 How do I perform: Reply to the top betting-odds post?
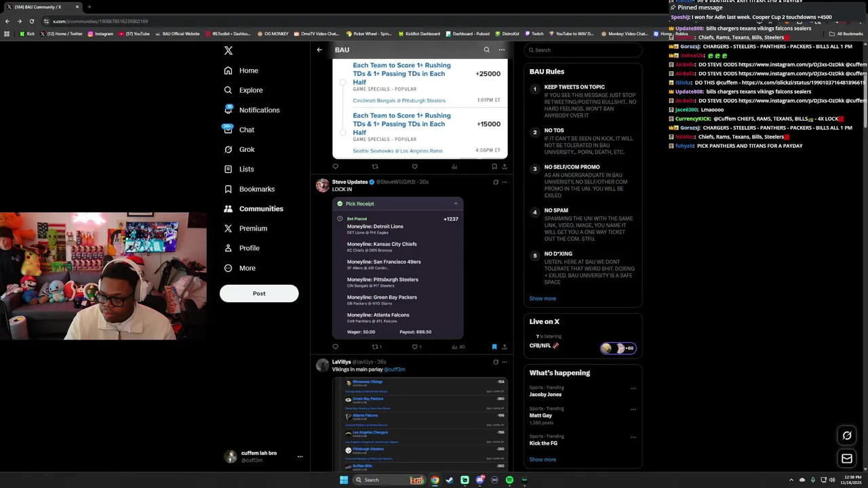[x=335, y=167]
